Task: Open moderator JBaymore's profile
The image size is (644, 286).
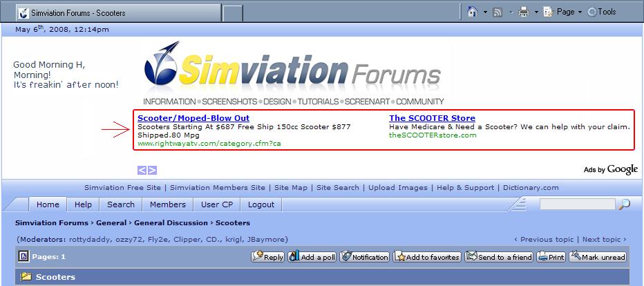Action: tap(266, 239)
